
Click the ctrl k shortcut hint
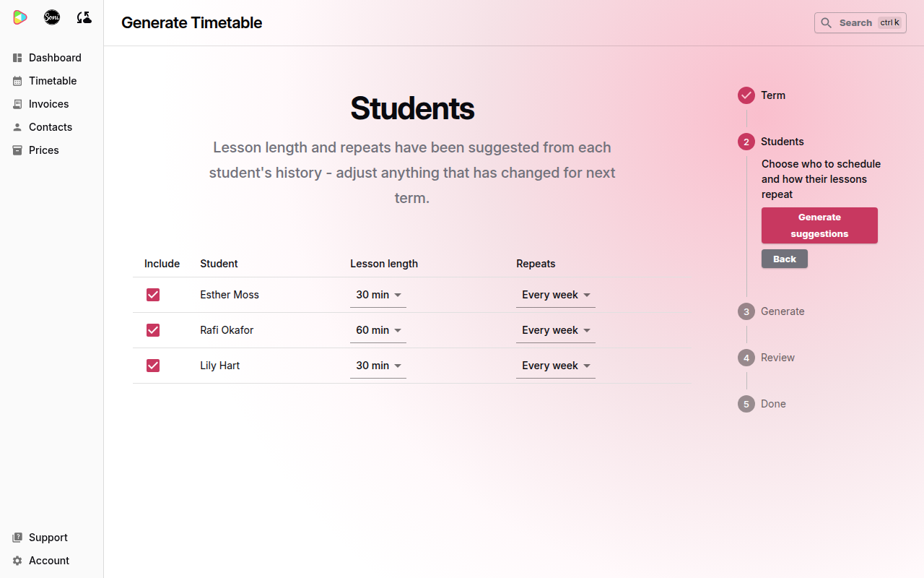pyautogui.click(x=889, y=23)
